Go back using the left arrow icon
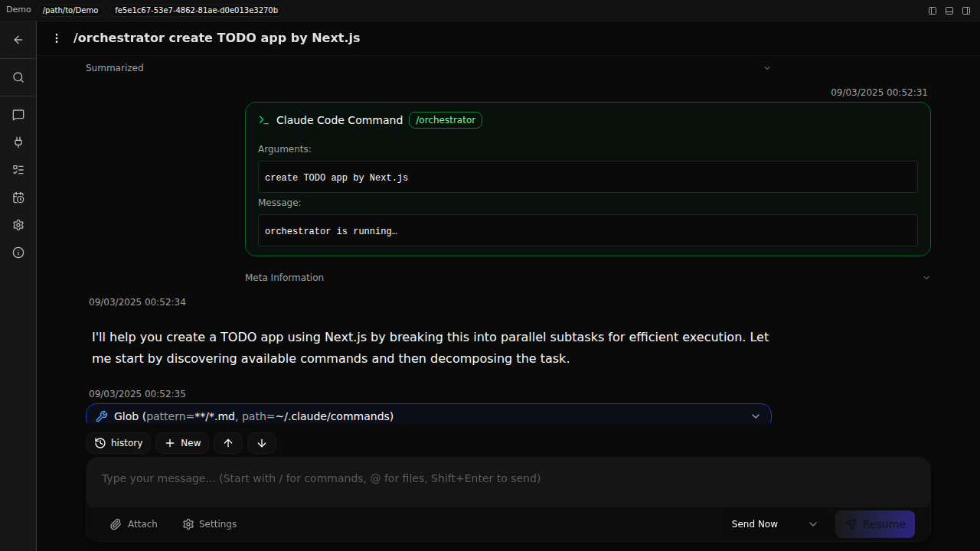 point(18,40)
